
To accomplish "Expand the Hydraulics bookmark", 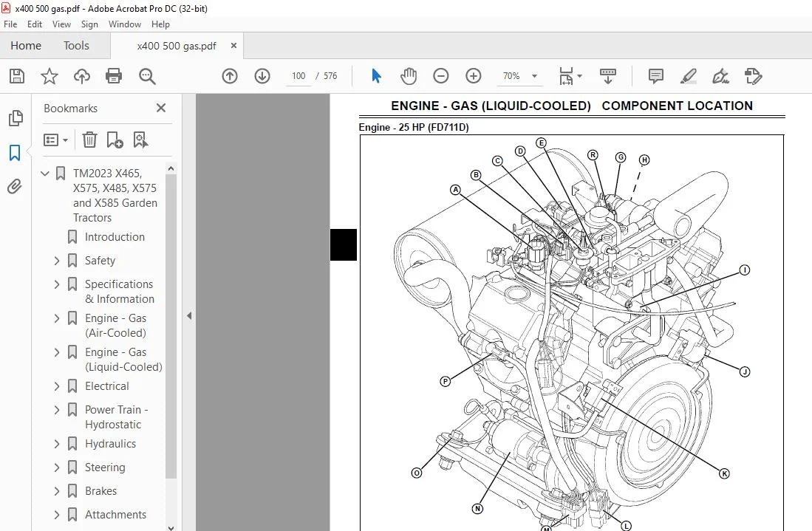I will click(57, 444).
